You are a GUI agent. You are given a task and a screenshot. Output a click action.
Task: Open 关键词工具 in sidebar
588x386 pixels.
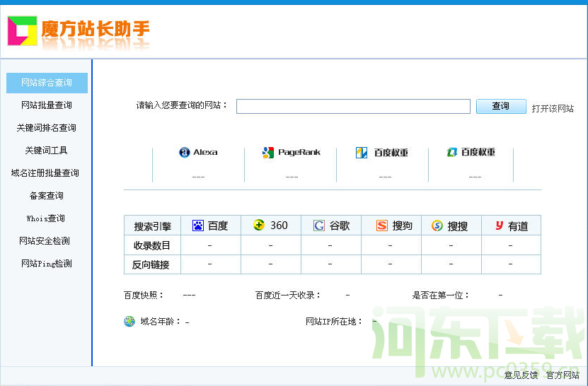point(47,151)
